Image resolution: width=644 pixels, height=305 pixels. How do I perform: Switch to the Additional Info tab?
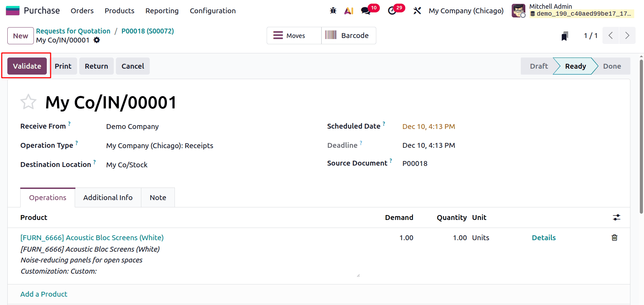pos(108,198)
